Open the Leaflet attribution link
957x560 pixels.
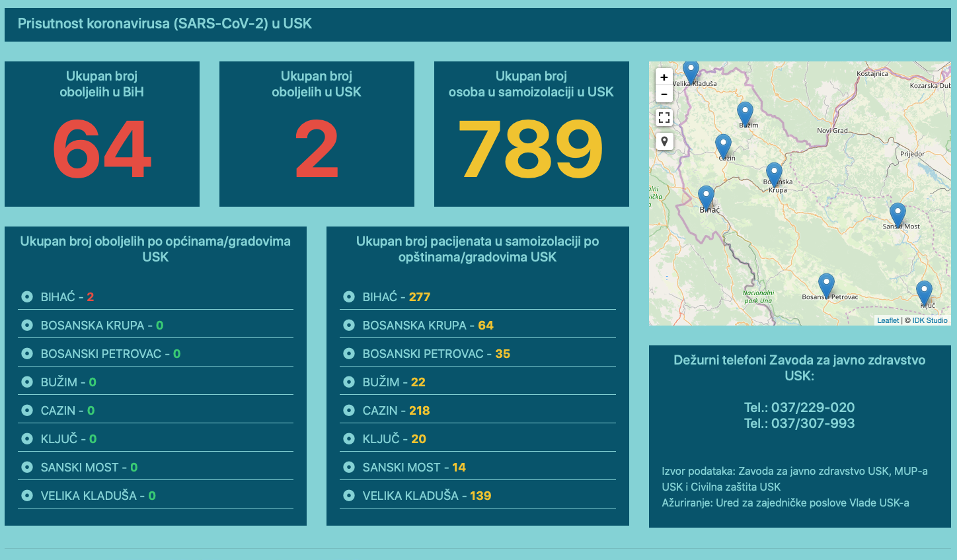888,320
